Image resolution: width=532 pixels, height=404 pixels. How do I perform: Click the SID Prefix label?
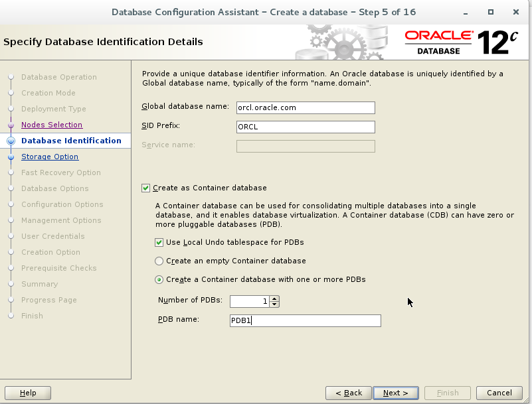tap(161, 126)
